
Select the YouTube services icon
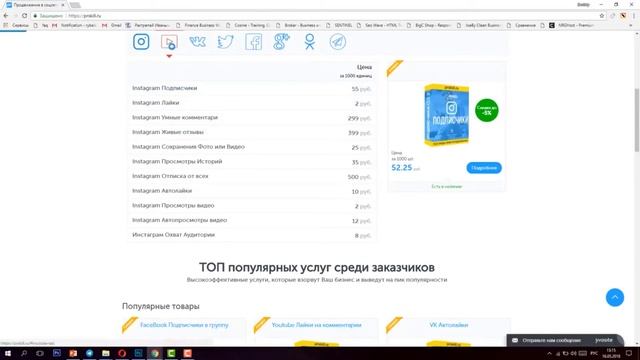[169, 42]
